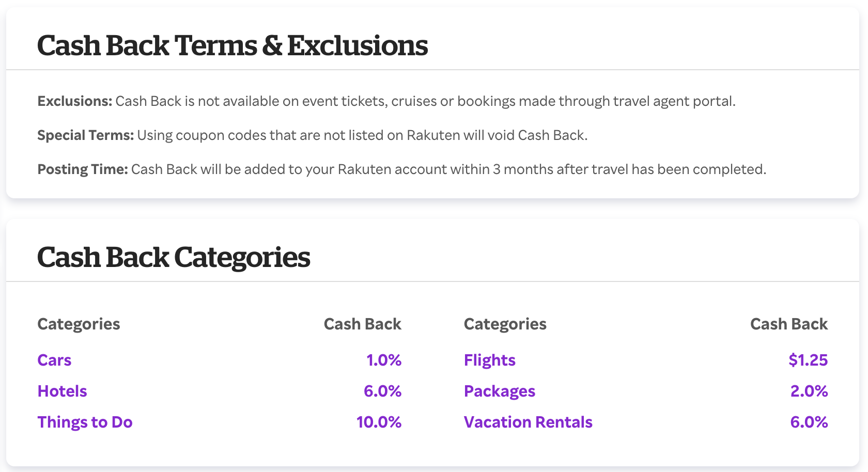Click the right Cash Back column header
Viewport: 868px width, 472px height.
pyautogui.click(x=789, y=324)
